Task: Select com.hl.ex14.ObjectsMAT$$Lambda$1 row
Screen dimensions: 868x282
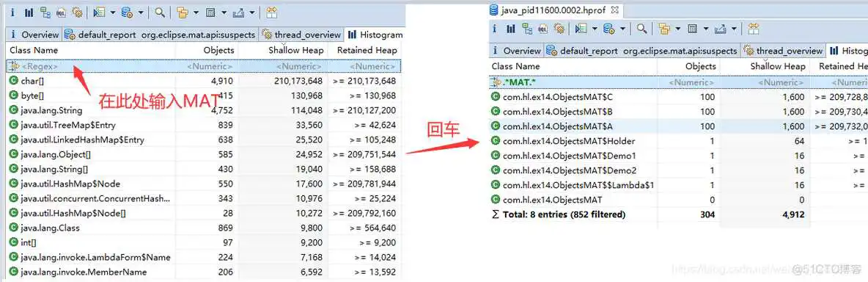Action: tap(679, 185)
